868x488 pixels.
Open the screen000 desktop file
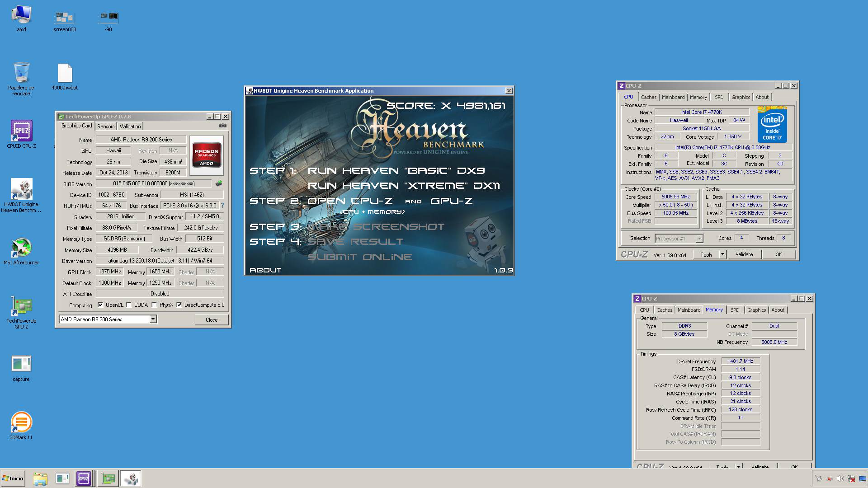(x=65, y=21)
